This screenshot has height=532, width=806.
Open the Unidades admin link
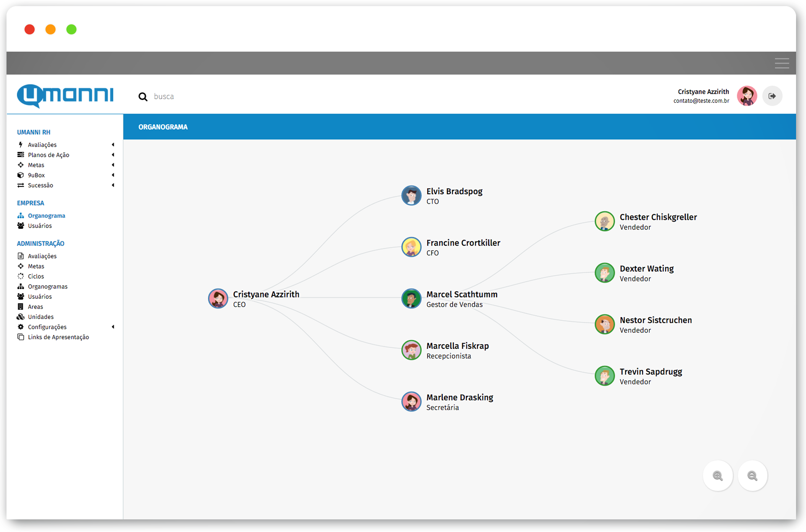click(x=41, y=317)
